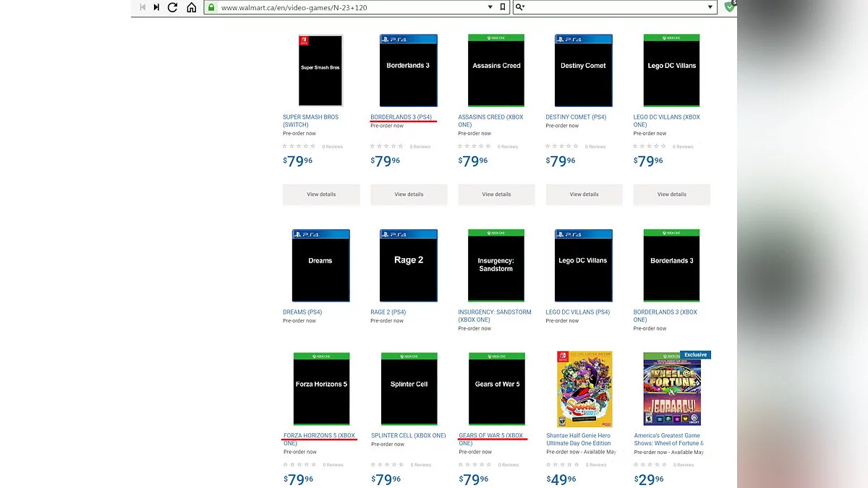Open the address bar history dropdown
This screenshot has width=868, height=488.
490,7
